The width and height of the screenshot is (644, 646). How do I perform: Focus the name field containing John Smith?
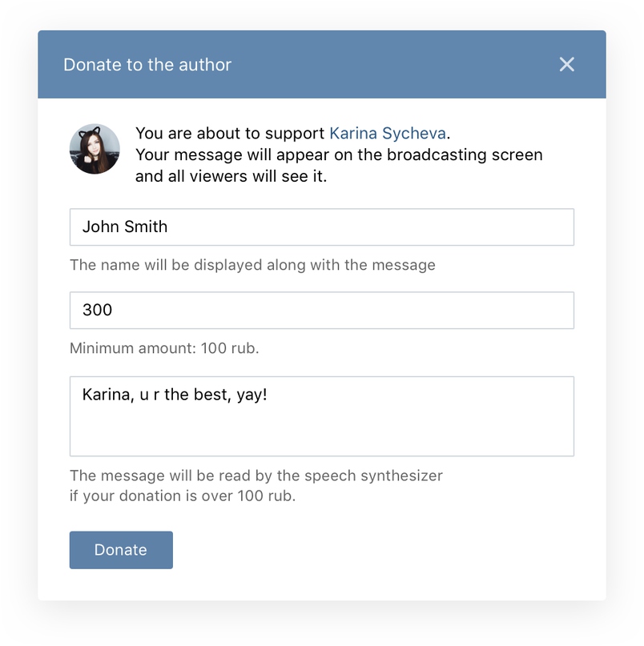pyautogui.click(x=321, y=227)
